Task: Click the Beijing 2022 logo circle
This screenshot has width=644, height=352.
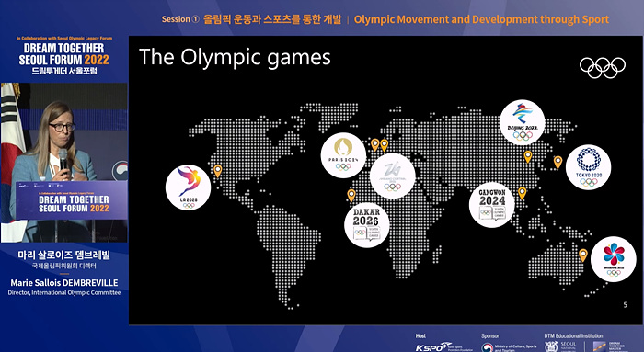Action: coord(522,122)
